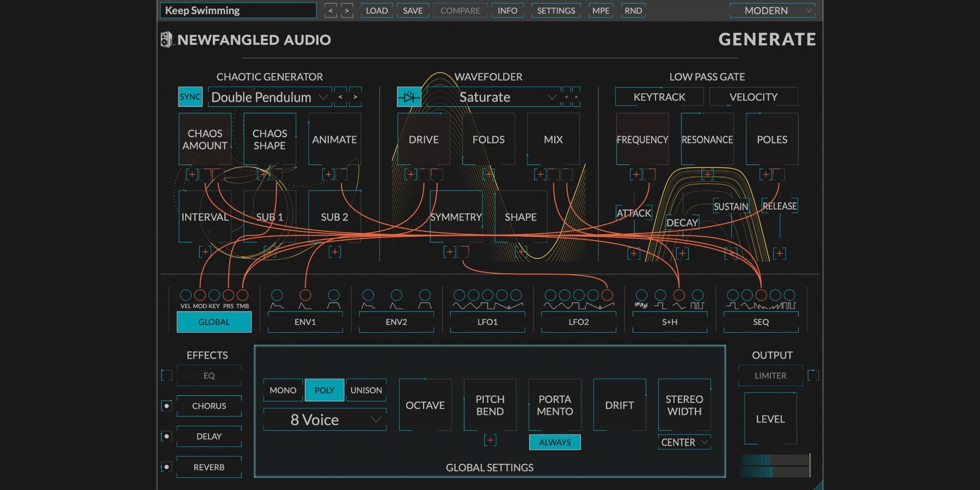The image size is (980, 490).
Task: Click LFO1 sine wave output port
Action: coord(460,295)
